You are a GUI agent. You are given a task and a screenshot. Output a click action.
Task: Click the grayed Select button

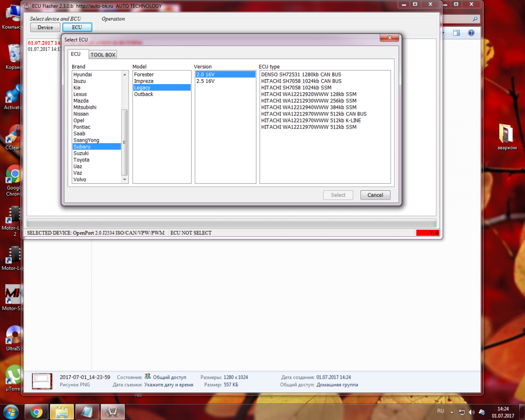point(338,195)
